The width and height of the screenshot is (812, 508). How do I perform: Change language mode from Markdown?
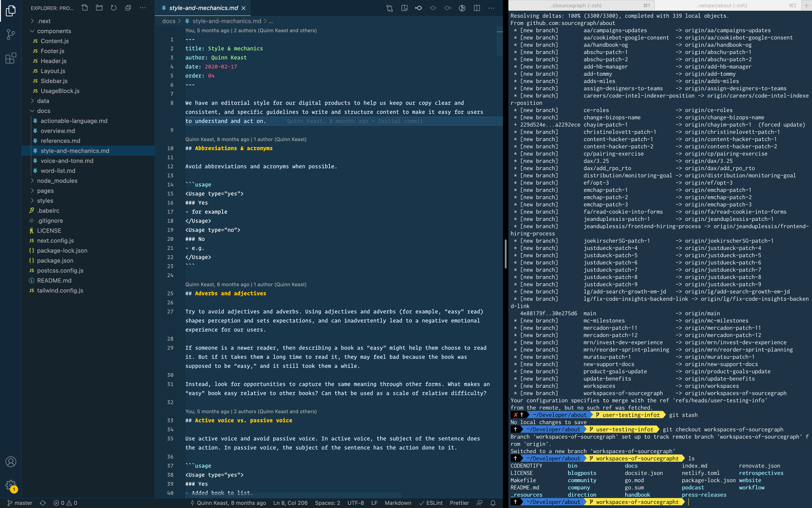click(398, 503)
